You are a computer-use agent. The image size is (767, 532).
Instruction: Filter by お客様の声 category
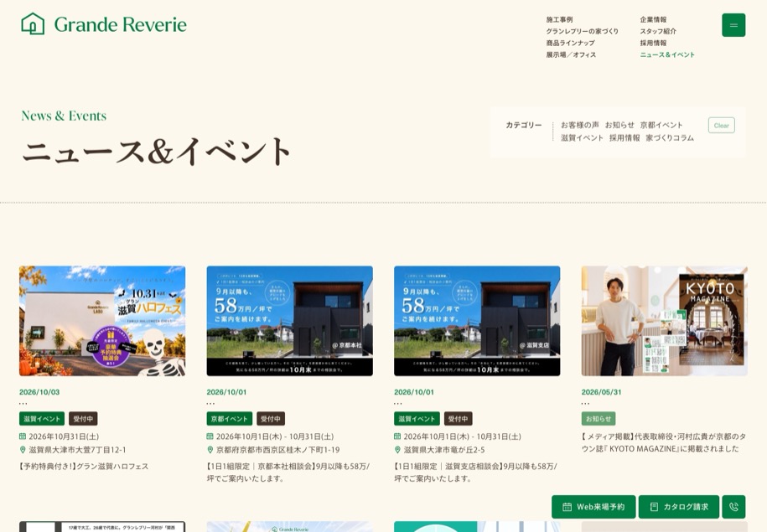coord(580,125)
